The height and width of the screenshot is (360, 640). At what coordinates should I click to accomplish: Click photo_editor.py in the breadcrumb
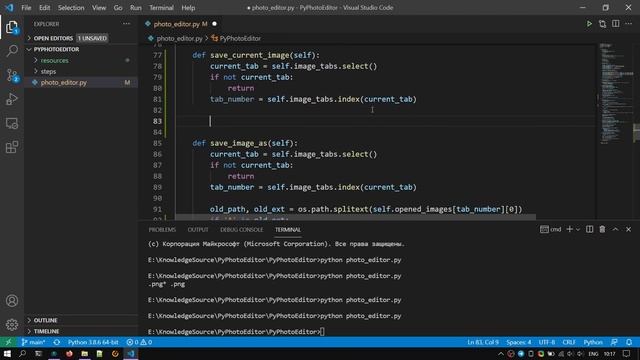(175, 38)
